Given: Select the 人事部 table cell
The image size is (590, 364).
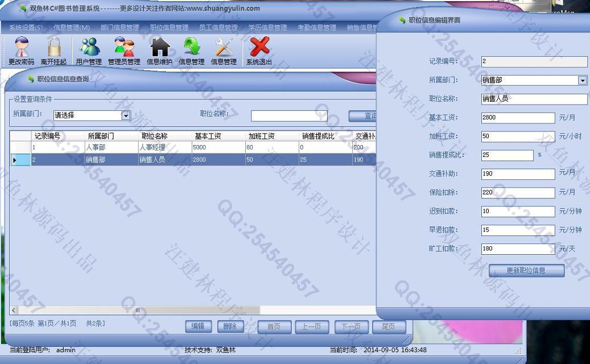Looking at the screenshot, I should point(112,147).
